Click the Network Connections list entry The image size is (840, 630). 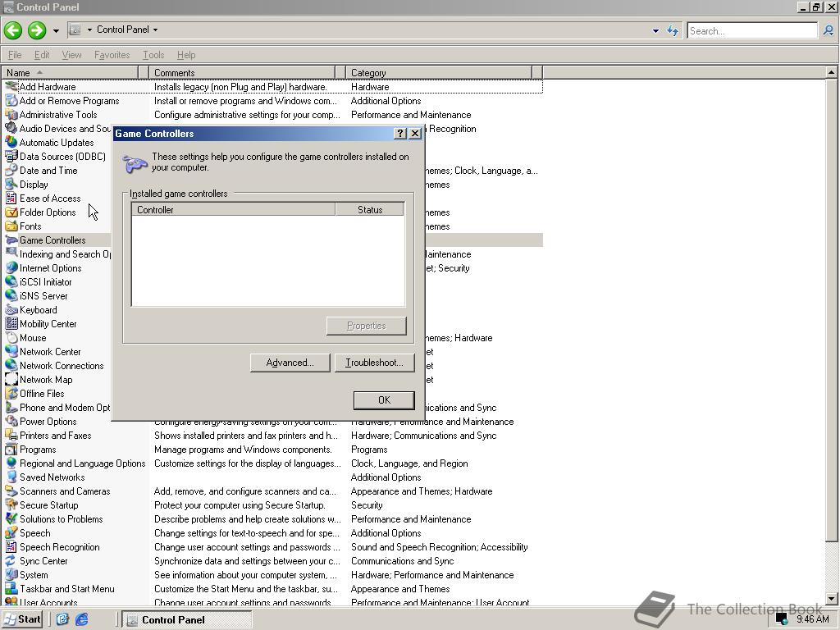62,365
